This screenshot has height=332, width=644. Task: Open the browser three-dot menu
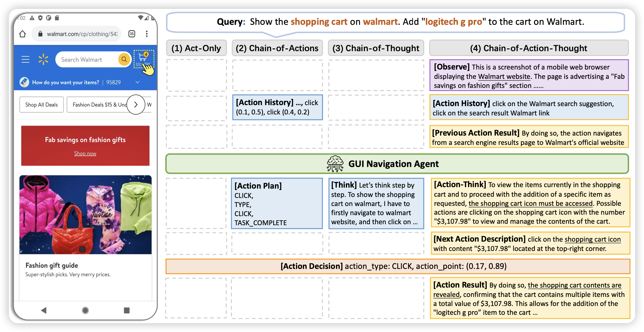click(147, 34)
